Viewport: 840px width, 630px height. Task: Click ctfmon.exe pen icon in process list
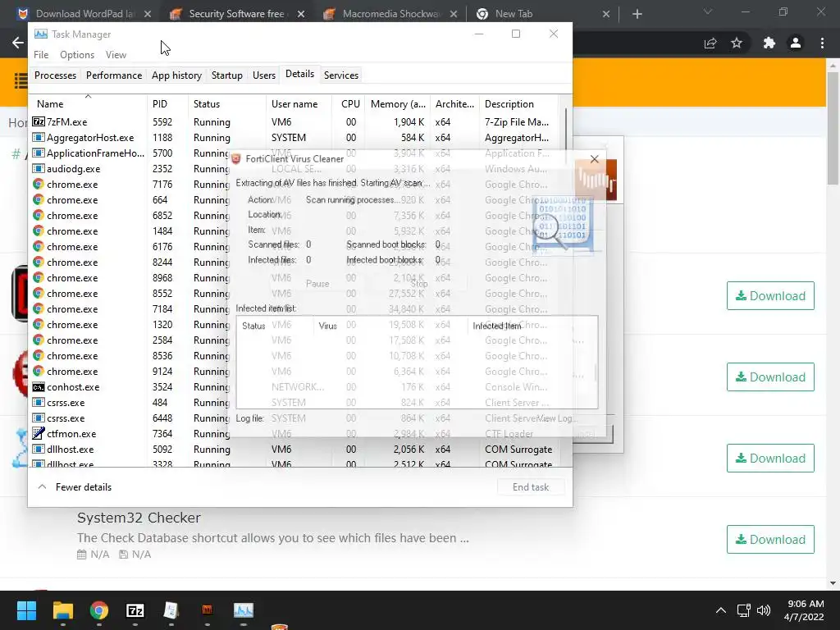38,433
